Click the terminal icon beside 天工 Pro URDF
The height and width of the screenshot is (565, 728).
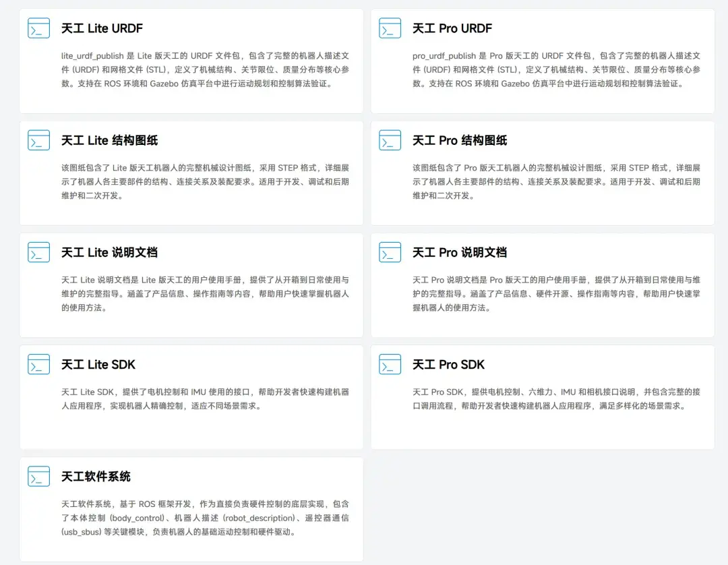(390, 28)
